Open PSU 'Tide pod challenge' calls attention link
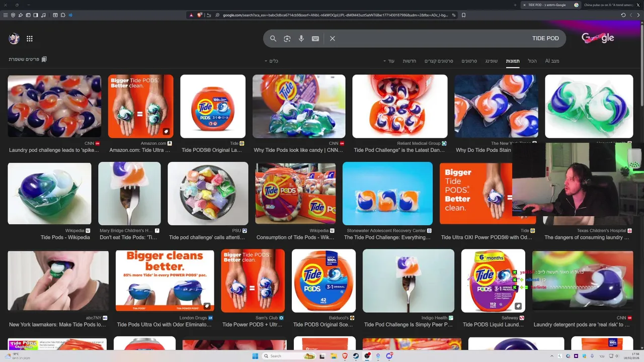 click(207, 237)
